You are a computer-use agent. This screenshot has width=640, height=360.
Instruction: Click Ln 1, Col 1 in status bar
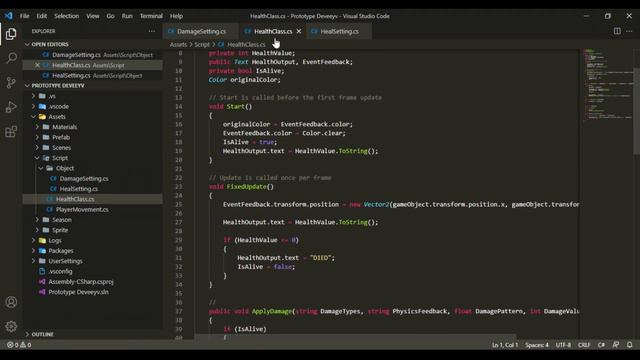pos(505,345)
